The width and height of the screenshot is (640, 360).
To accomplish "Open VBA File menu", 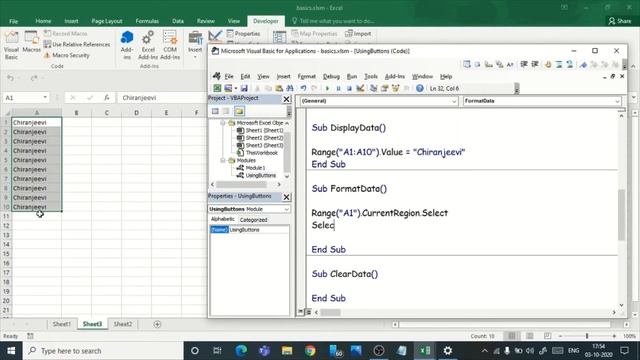I will (229, 76).
